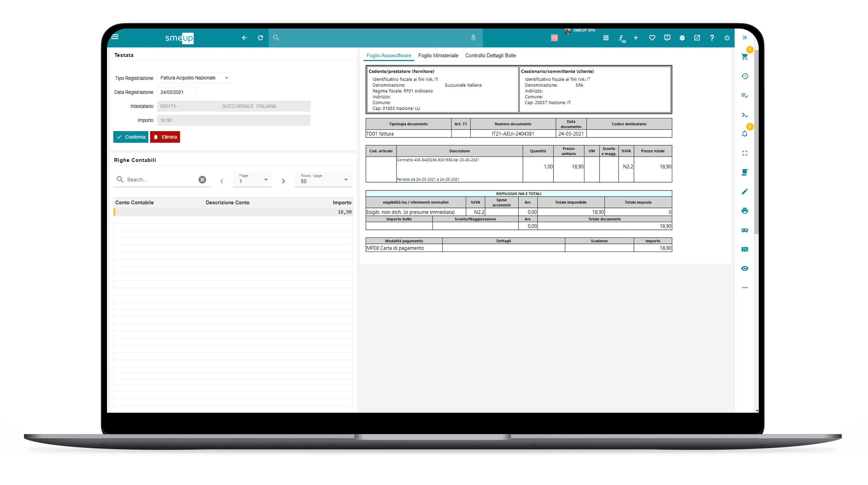
Task: Click the red Elimina button
Action: (165, 137)
